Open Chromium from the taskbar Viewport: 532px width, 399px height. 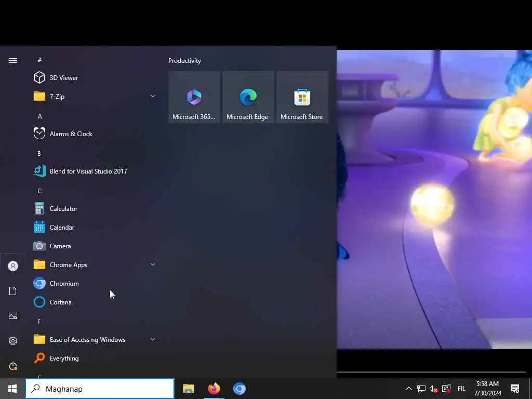[x=239, y=389]
